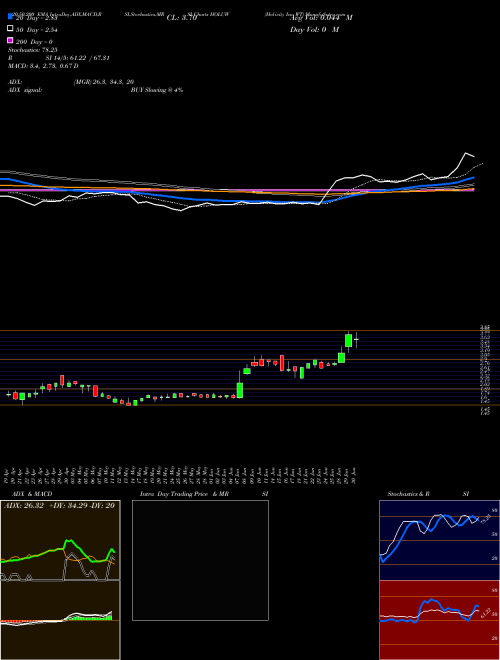Viewport: 500px width, 660px height.
Task: Click the white 50 Day legend swatch
Action: tap(10, 29)
